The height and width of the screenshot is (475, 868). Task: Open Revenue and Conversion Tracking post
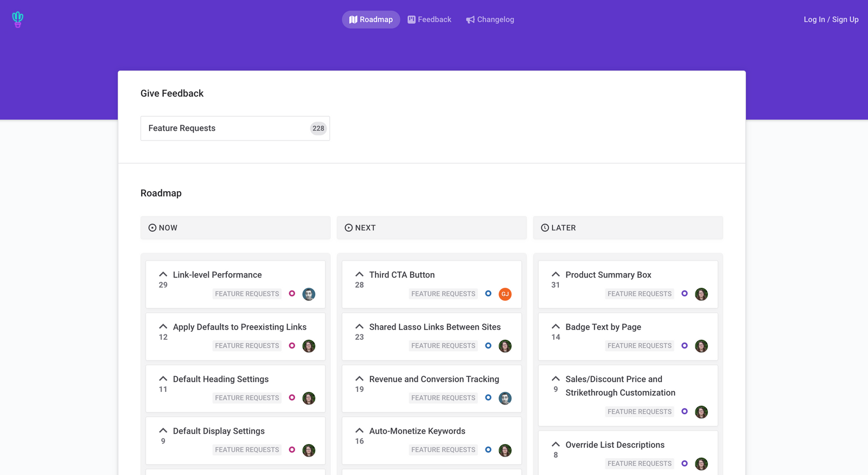tap(434, 379)
